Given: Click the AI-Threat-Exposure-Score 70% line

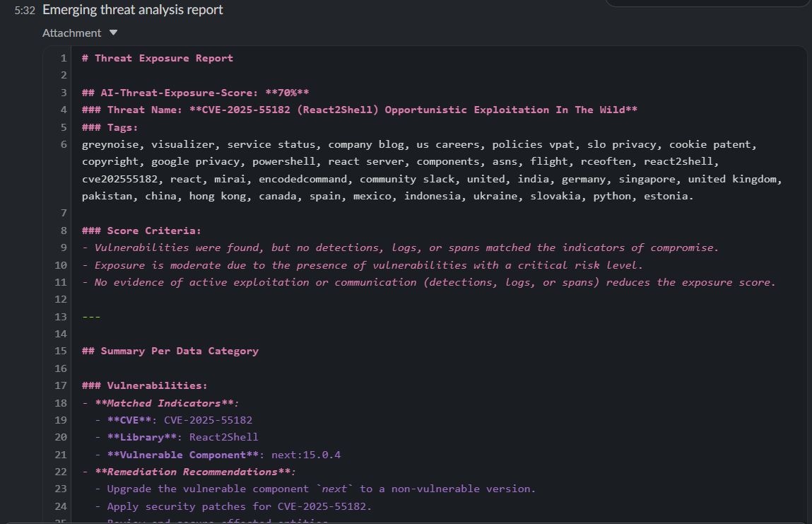Looking at the screenshot, I should (195, 93).
